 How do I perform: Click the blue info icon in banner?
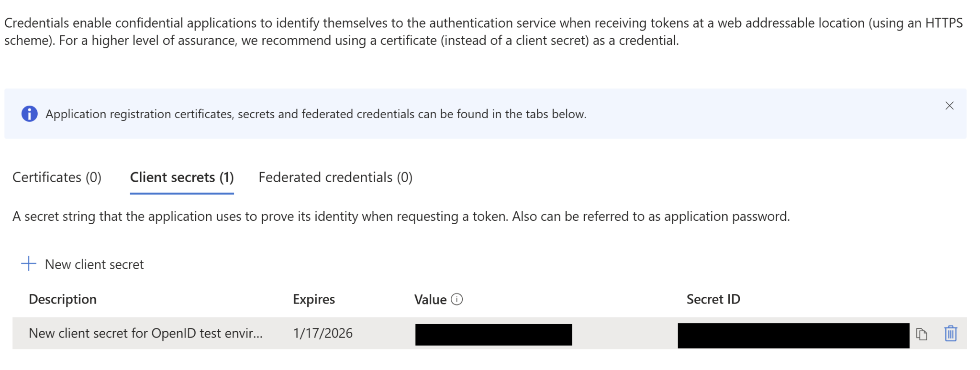point(30,114)
